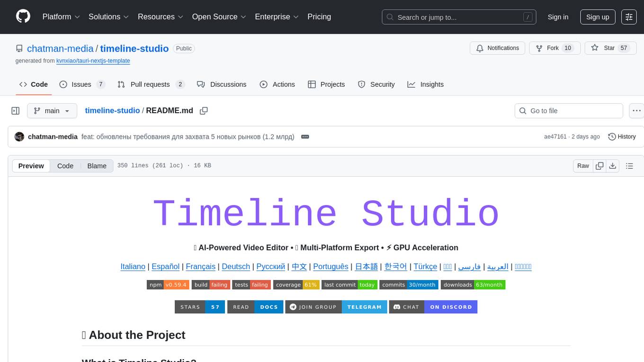The height and width of the screenshot is (362, 644).
Task: Fork the repository button
Action: coord(554,48)
